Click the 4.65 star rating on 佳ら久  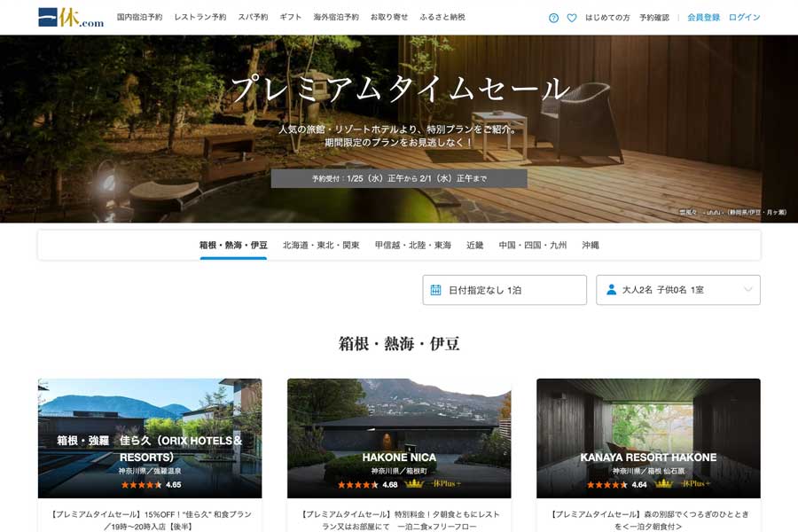pyautogui.click(x=151, y=485)
